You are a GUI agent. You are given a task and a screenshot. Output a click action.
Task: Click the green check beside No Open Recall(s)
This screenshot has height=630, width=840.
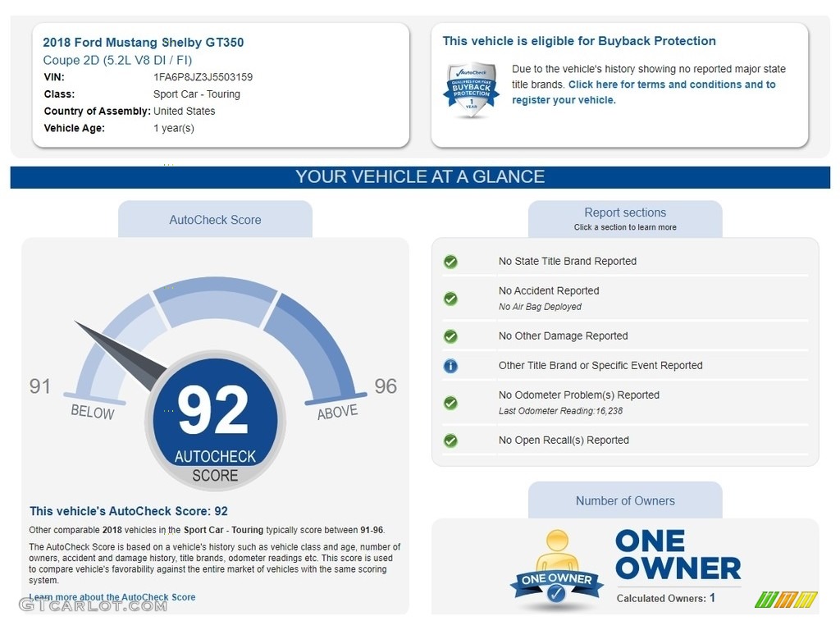450,441
